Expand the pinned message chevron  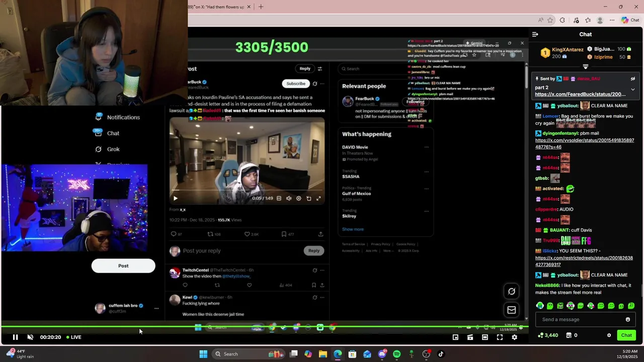pyautogui.click(x=632, y=89)
